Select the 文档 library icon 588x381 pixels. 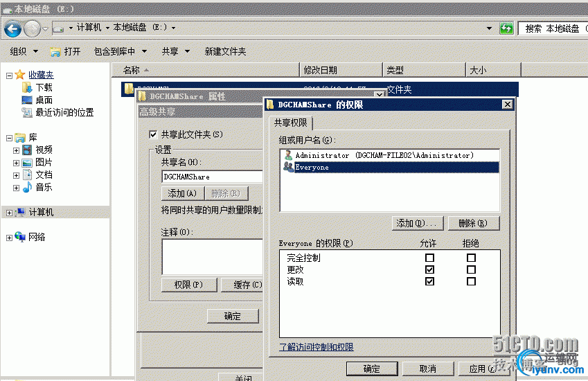pyautogui.click(x=27, y=175)
